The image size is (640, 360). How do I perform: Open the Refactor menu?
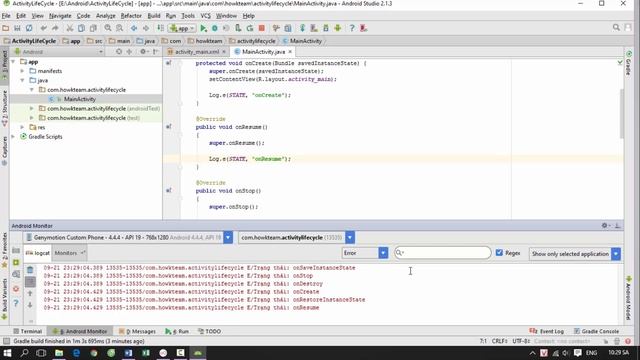(x=131, y=16)
